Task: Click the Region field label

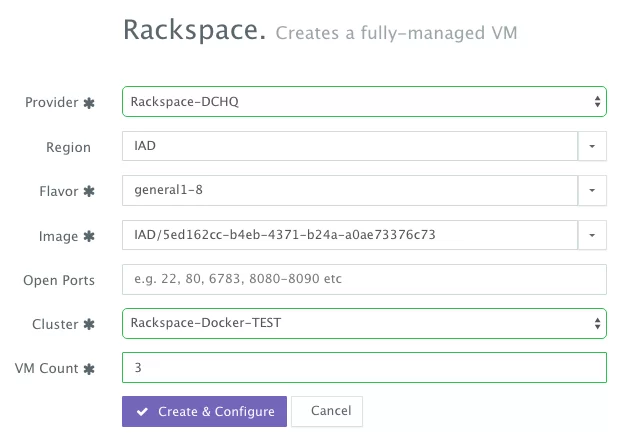Action: click(x=71, y=147)
